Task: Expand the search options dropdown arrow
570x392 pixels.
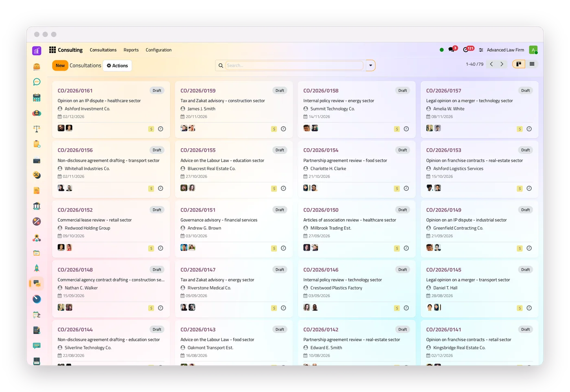Action: pos(370,66)
